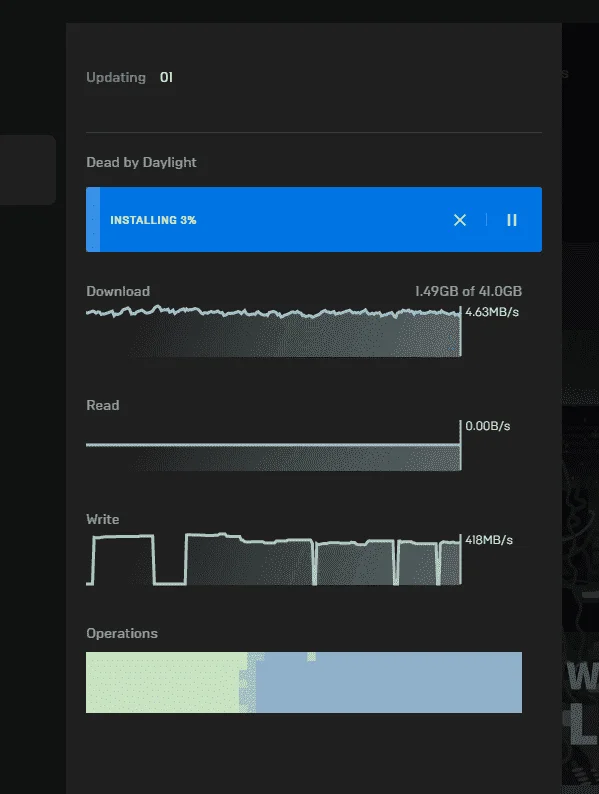Click the 4.63MB/s download speed
599x794 pixels.
[x=492, y=312]
